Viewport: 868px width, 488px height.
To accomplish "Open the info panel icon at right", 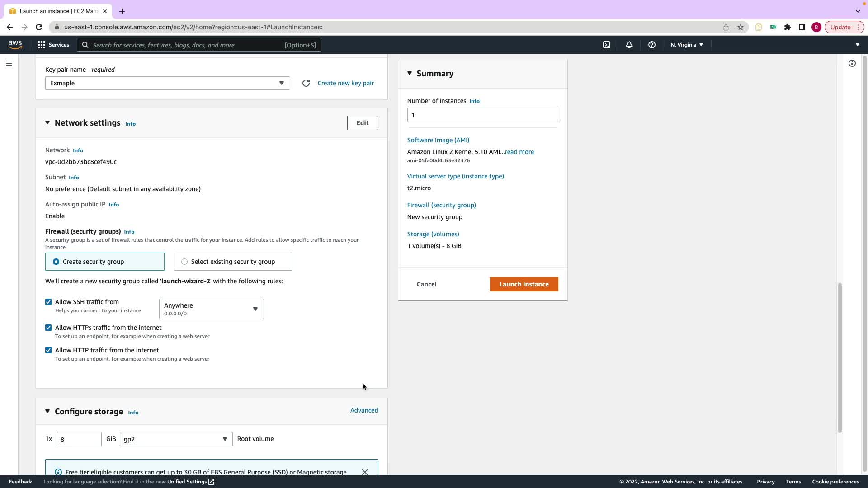I will (x=852, y=63).
